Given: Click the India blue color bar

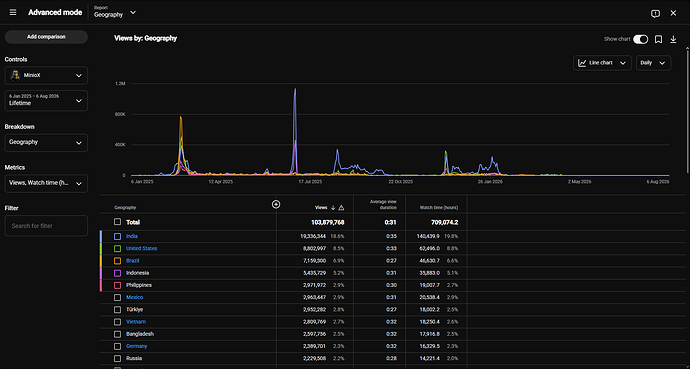Looking at the screenshot, I should 101,236.
